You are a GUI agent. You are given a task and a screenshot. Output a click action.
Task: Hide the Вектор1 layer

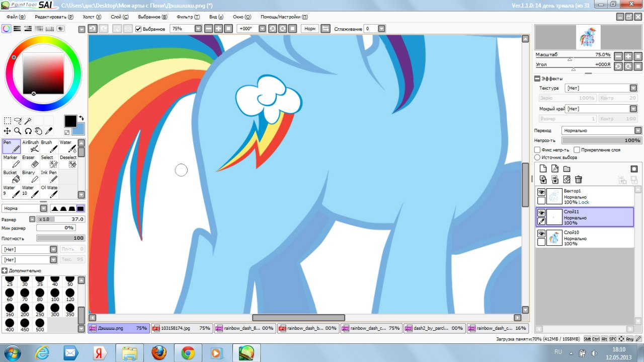[x=541, y=192]
